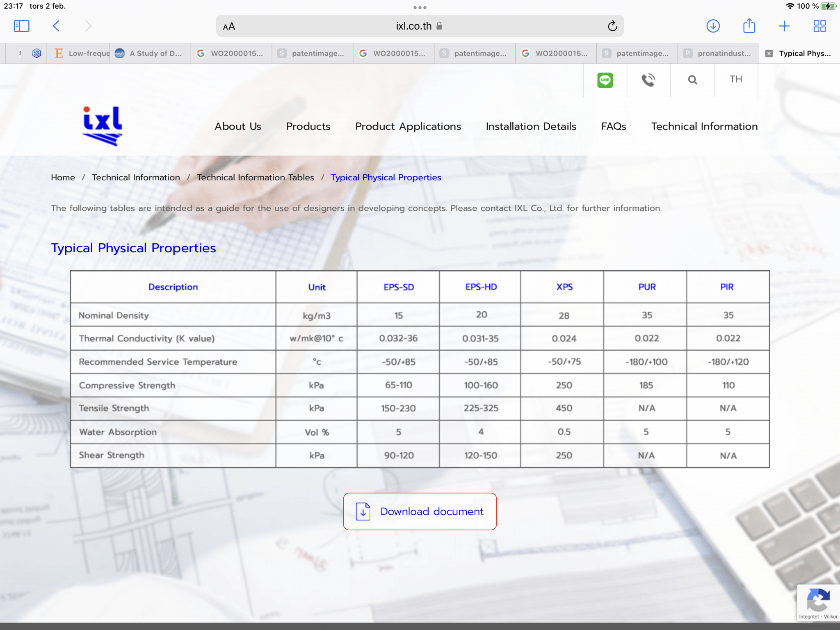Tap the Share icon in Safari
840x630 pixels.
pyautogui.click(x=749, y=26)
